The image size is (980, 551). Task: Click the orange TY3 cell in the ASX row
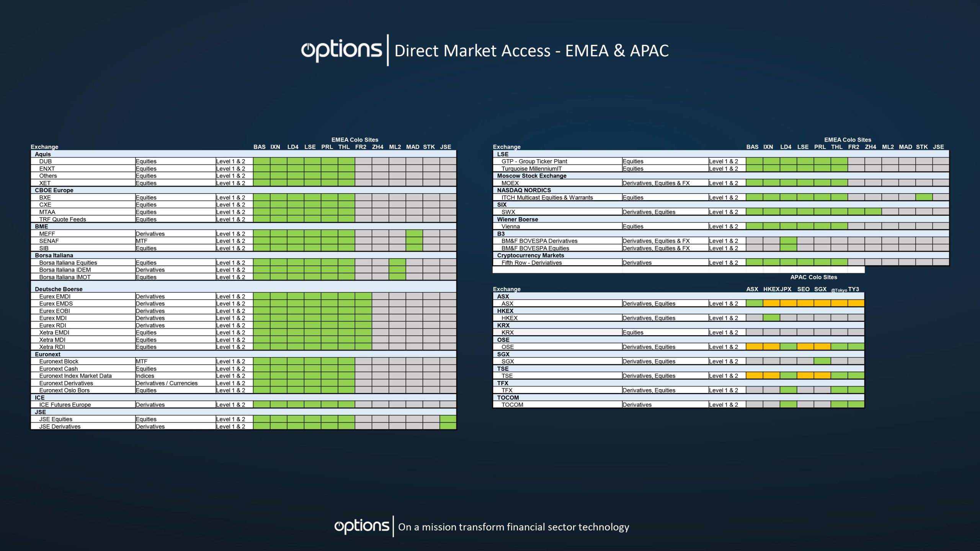[856, 303]
